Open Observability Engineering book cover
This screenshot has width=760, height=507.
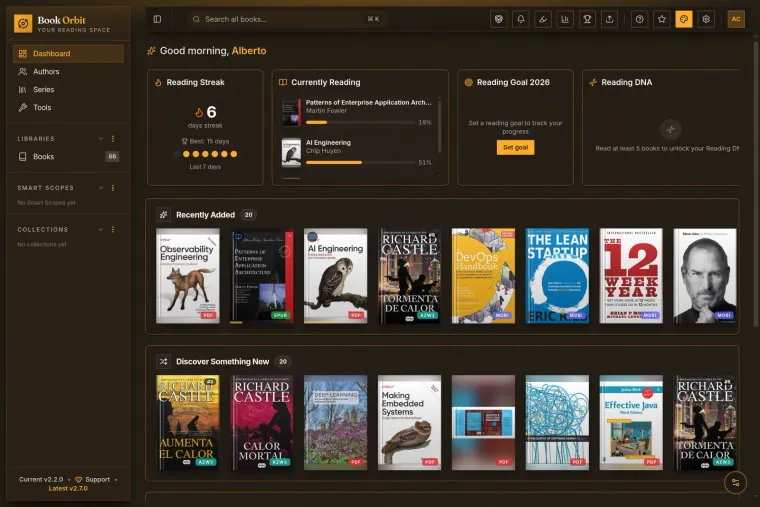(188, 276)
